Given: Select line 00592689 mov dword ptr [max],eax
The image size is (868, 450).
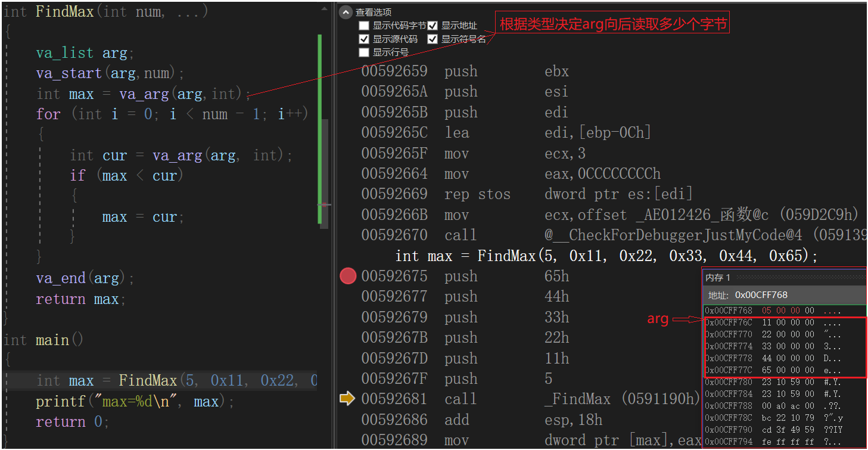Looking at the screenshot, I should point(531,440).
